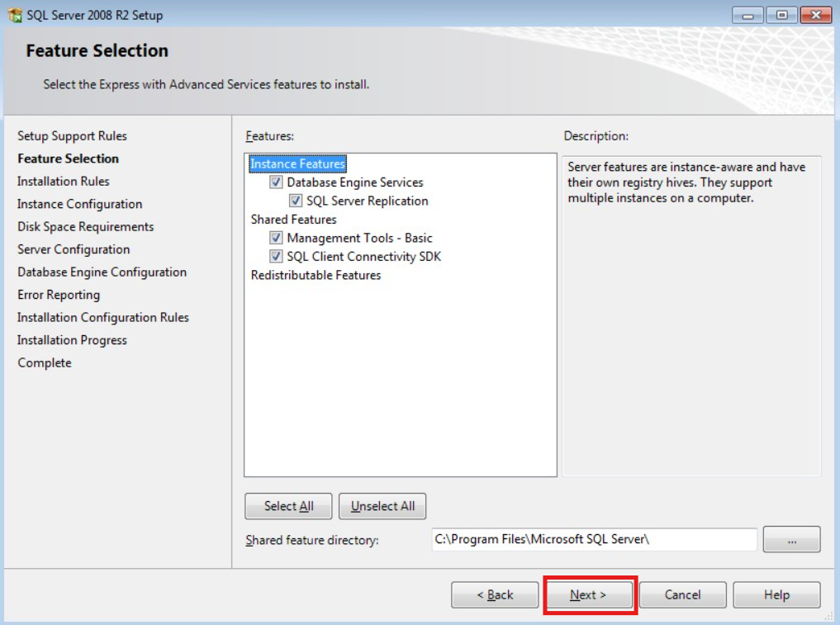Click Database Engine Configuration step
This screenshot has height=625, width=840.
pos(102,272)
